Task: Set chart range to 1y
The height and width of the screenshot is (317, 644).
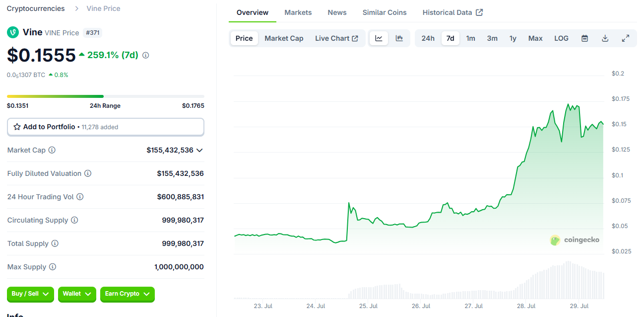Action: (513, 38)
